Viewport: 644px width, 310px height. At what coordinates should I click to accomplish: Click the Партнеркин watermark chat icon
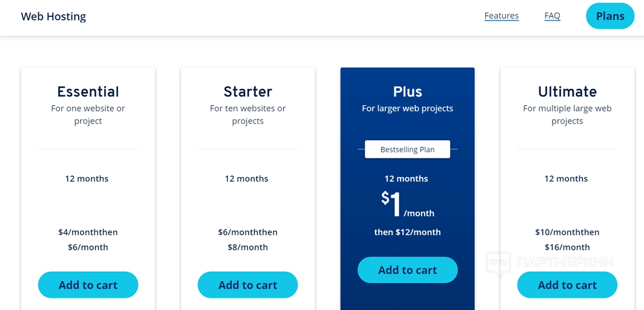(498, 265)
